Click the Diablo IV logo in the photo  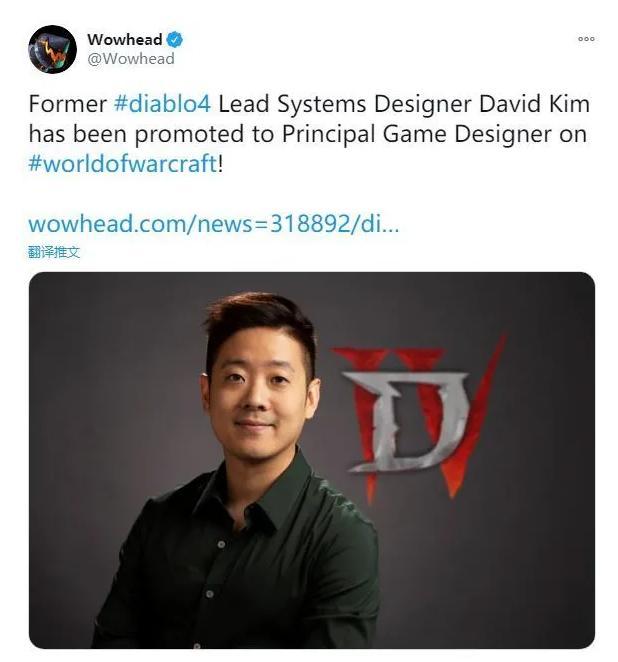coord(420,416)
